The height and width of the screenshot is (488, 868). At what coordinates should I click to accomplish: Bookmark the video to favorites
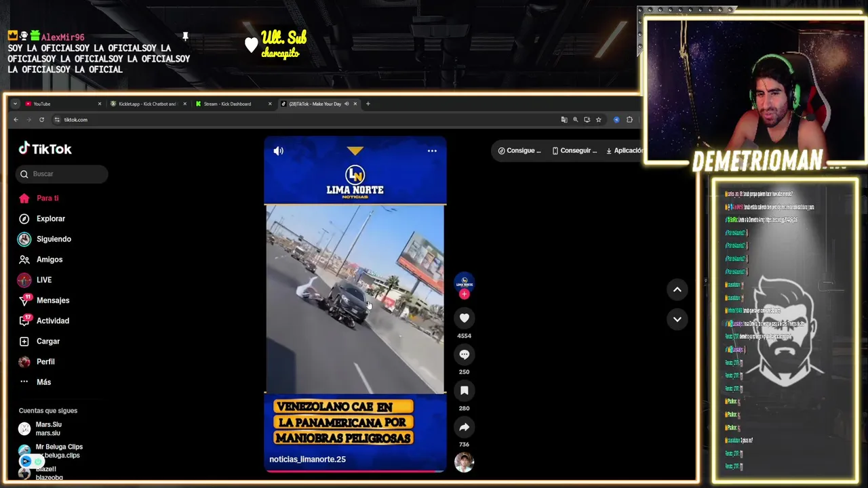[465, 390]
